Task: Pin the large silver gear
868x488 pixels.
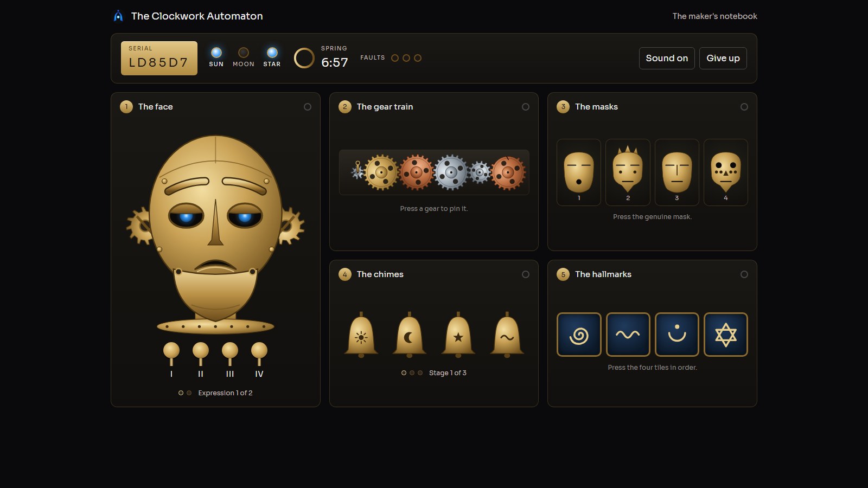Action: (x=451, y=172)
